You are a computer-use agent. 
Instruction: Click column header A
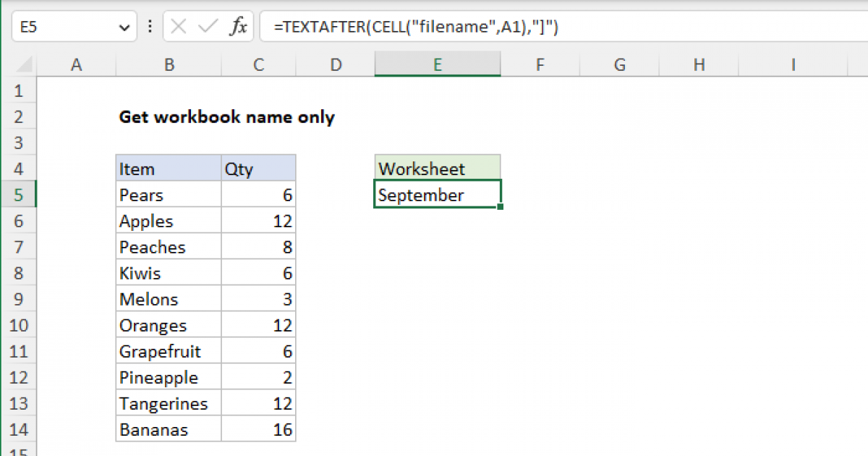(x=76, y=64)
